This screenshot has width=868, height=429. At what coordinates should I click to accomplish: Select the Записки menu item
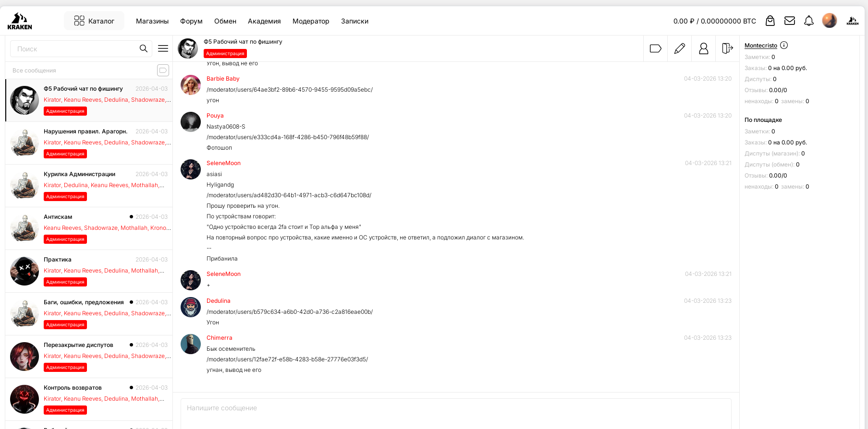pos(355,21)
